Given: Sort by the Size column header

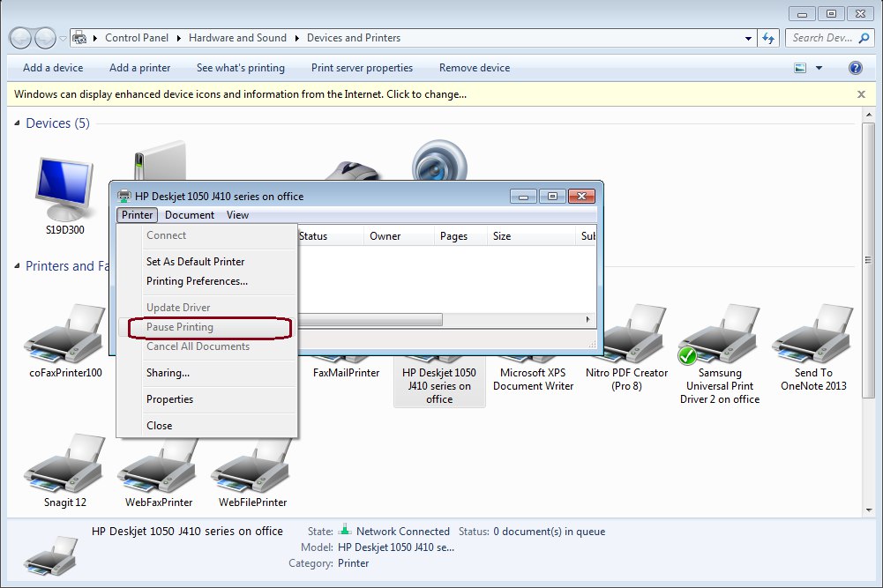Looking at the screenshot, I should 531,236.
